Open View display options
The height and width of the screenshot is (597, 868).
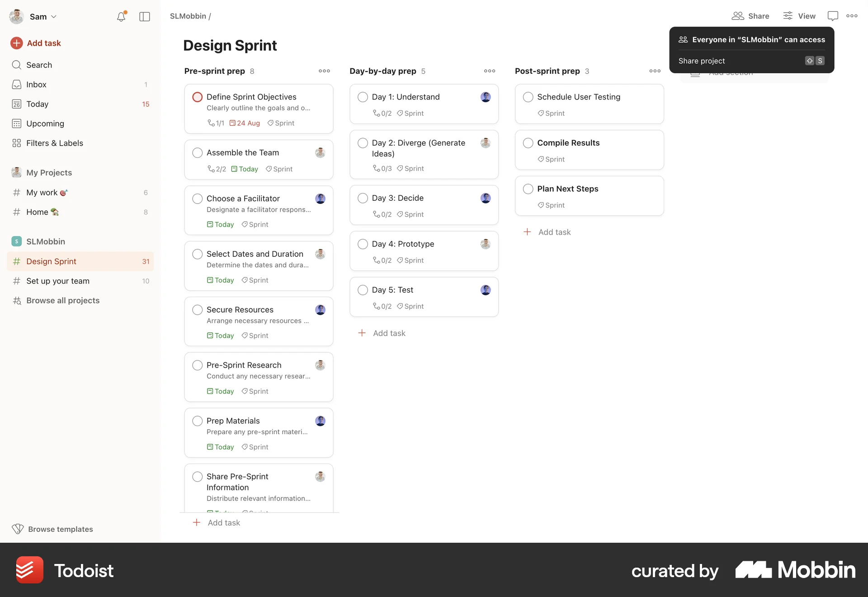pos(799,16)
